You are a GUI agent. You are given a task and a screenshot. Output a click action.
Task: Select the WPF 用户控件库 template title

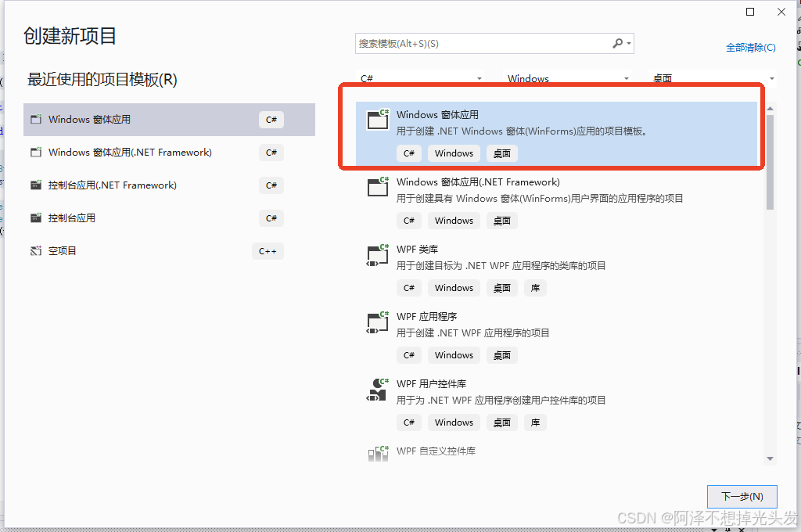coord(431,384)
